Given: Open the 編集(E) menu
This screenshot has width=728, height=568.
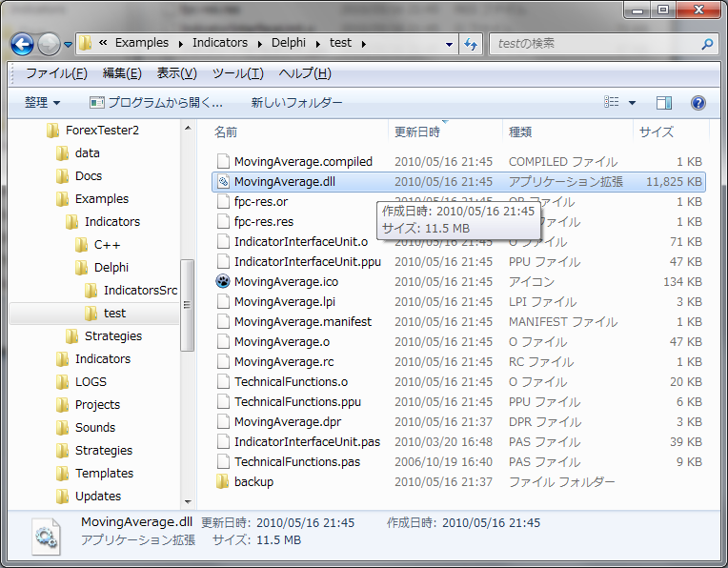Looking at the screenshot, I should point(122,73).
